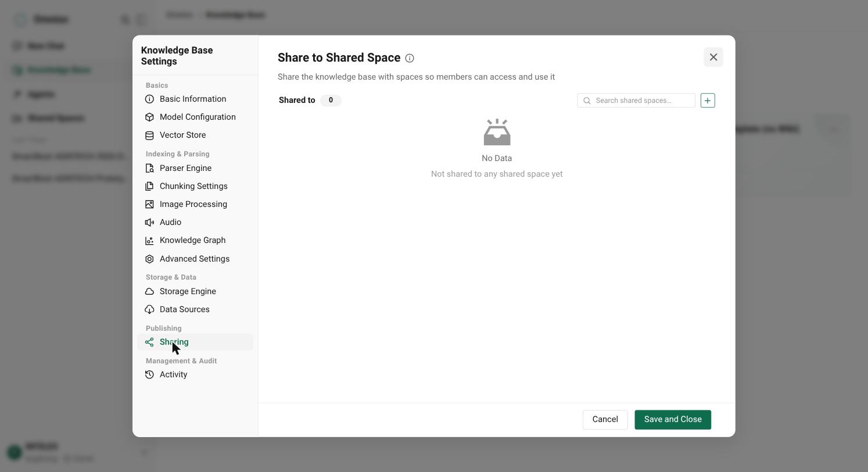The width and height of the screenshot is (868, 472).
Task: Click the Image Processing picture icon
Action: [x=149, y=205]
